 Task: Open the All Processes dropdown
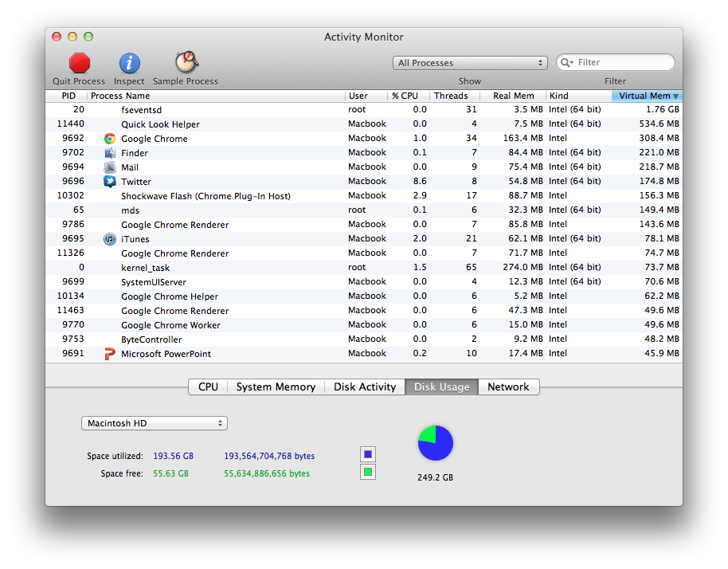(x=470, y=63)
